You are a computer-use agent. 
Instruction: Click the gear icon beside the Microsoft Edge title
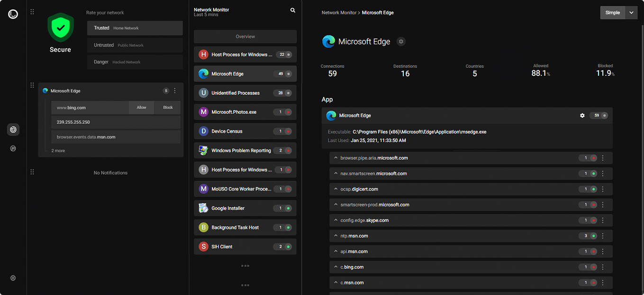pos(401,42)
